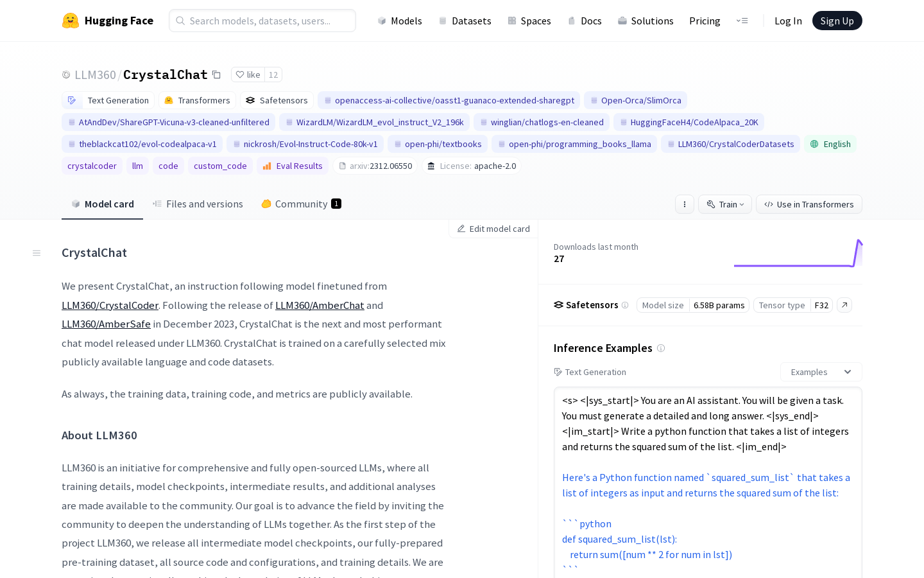The width and height of the screenshot is (924, 578).
Task: Expand the extra navigation menu icon
Action: (742, 21)
